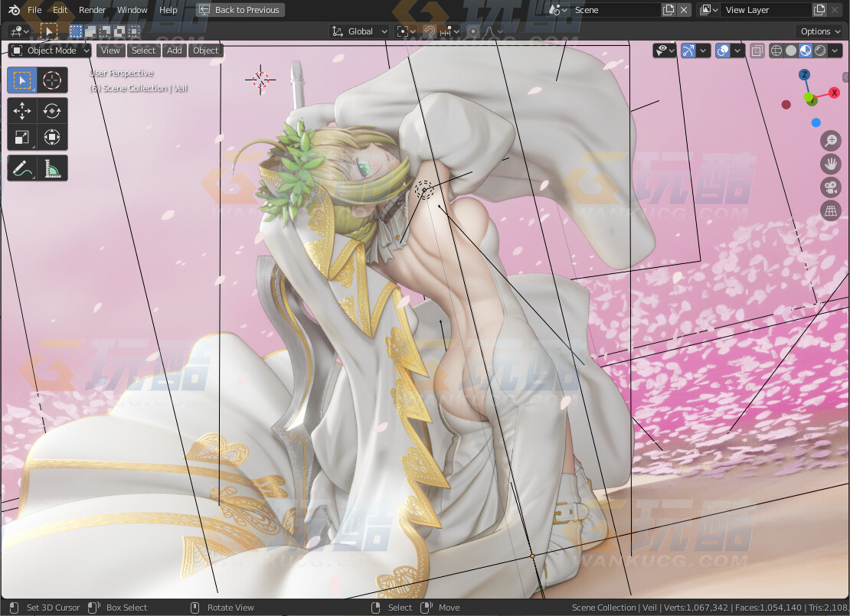Toggle viewport gizmos display

(x=688, y=51)
